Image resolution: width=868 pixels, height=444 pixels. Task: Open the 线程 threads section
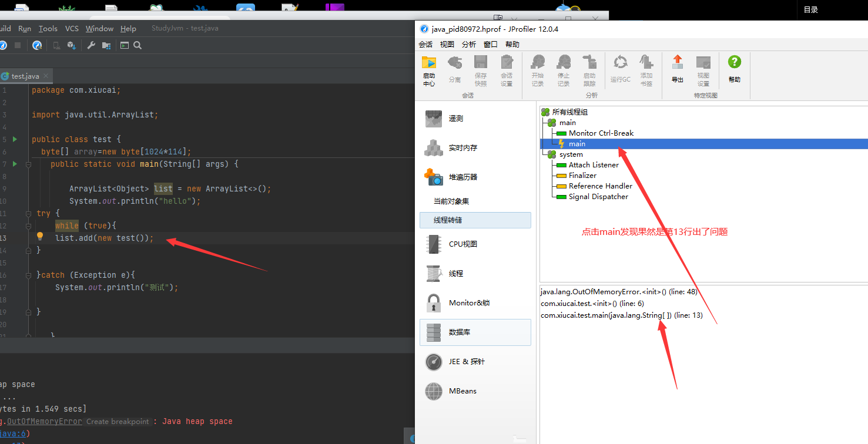tap(475, 273)
